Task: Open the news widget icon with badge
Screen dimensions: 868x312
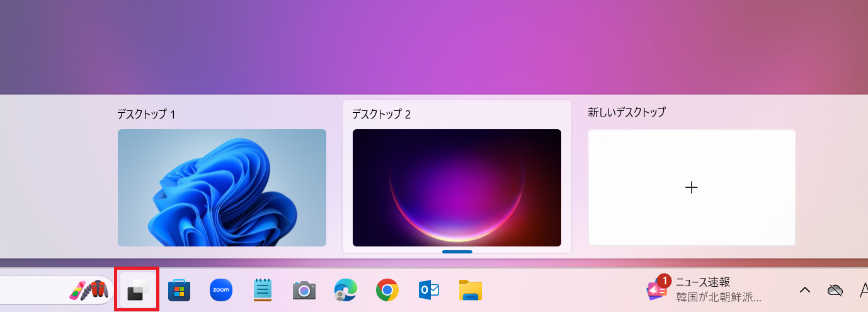Action: tap(658, 289)
